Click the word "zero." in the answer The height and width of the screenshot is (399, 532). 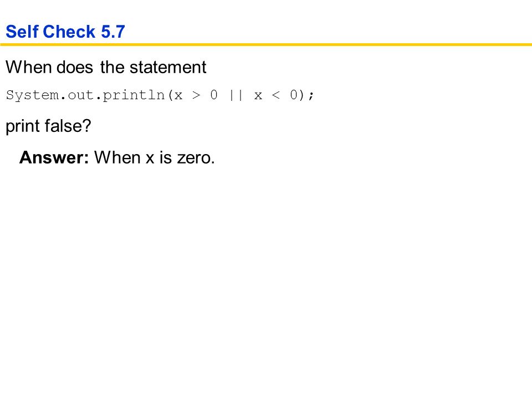196,158
